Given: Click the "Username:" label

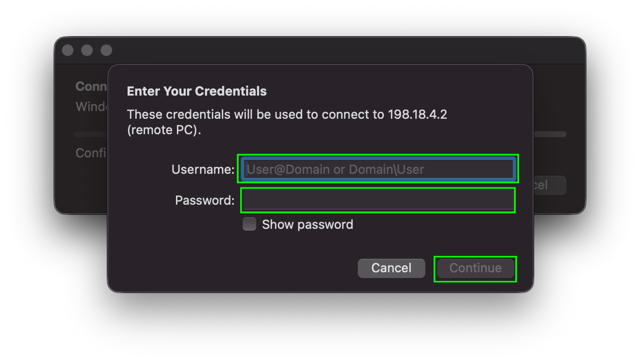Looking at the screenshot, I should pos(203,169).
